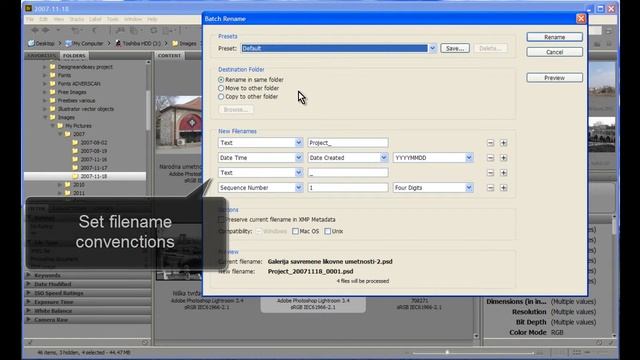Expand the White Balance filter section
The height and width of the screenshot is (360, 640).
coord(29,311)
